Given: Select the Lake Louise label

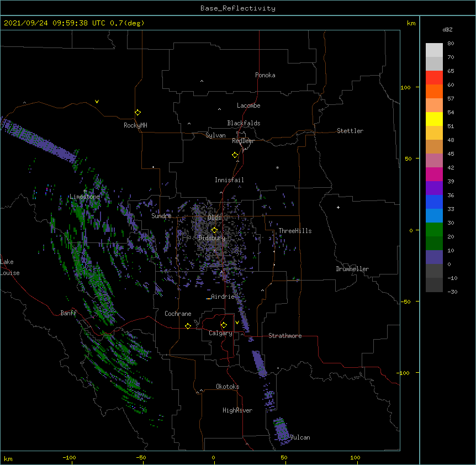Looking at the screenshot, I should [10, 267].
